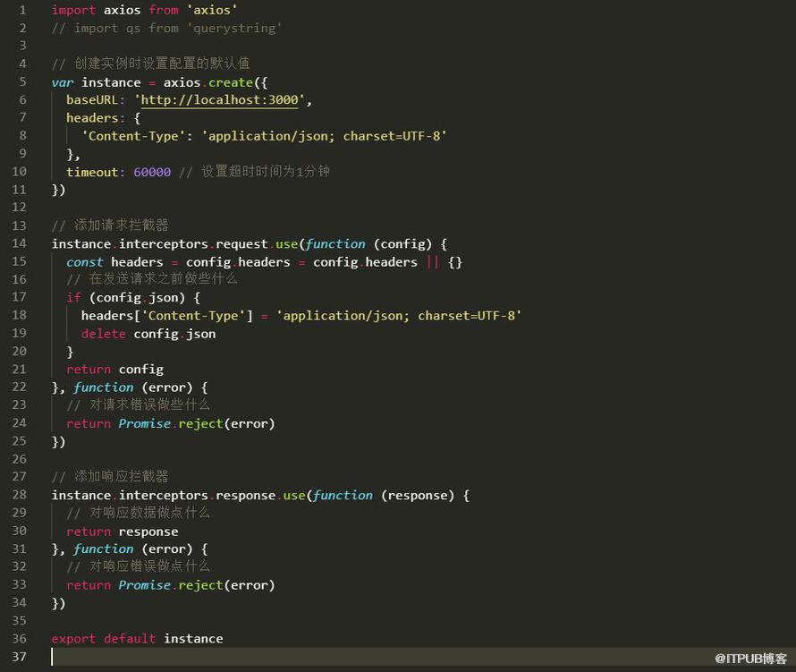Click the word request on line 14

point(241,244)
